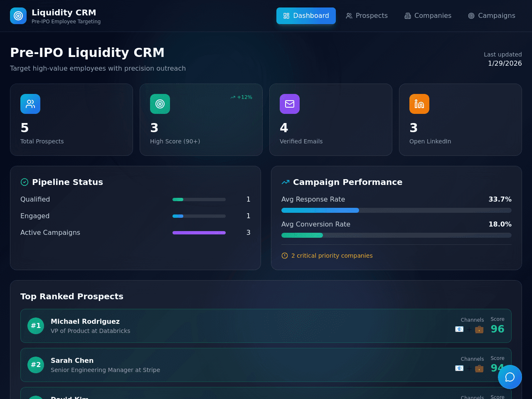Screen dimensions: 532x399
Task: Click Michael Rodriguez's briefcase channel icon
Action: point(479,329)
